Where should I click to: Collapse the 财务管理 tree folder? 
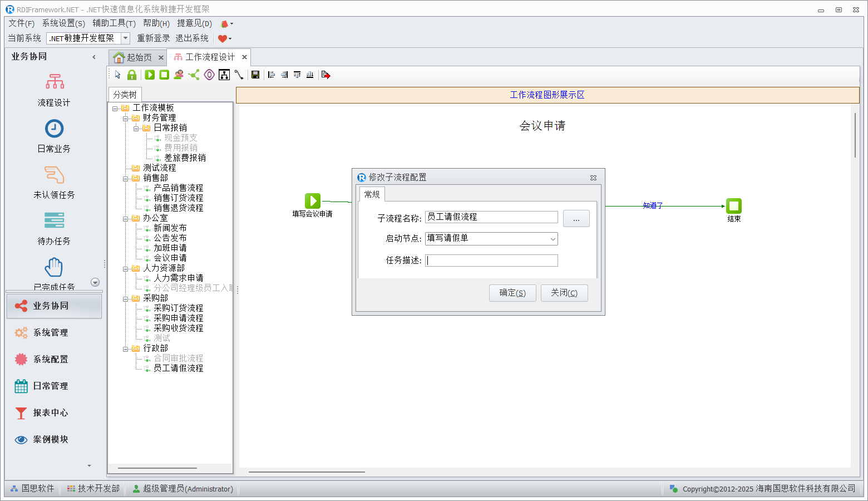pyautogui.click(x=126, y=118)
